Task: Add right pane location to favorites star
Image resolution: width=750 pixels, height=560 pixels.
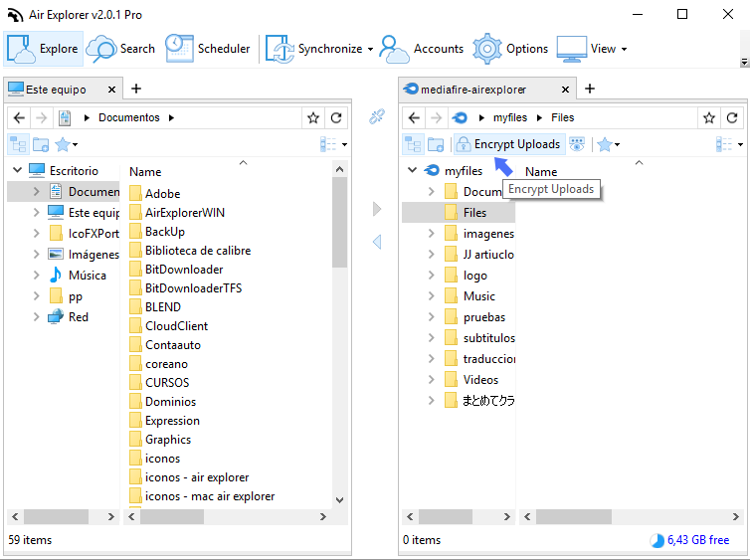Action: coord(709,117)
